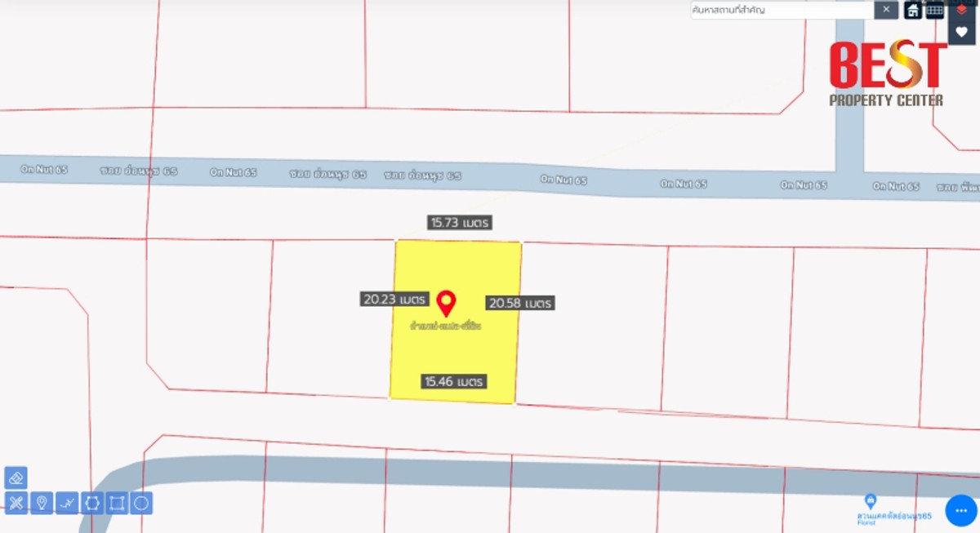Pick the polygon drawing tool

click(92, 503)
